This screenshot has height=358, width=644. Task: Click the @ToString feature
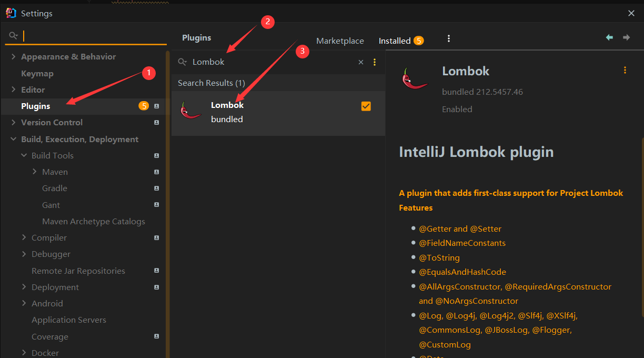pos(439,258)
